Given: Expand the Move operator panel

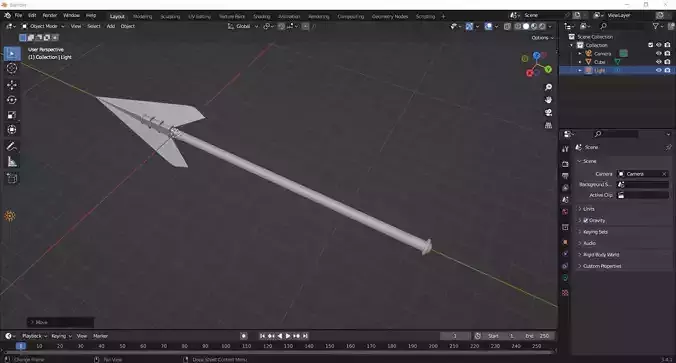Looking at the screenshot, I should point(60,322).
